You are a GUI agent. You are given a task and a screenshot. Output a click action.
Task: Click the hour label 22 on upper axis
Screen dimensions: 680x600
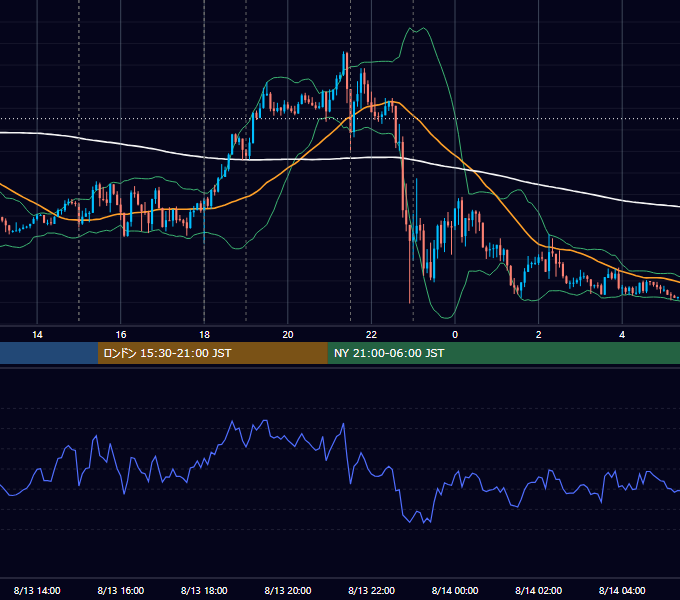pyautogui.click(x=372, y=335)
